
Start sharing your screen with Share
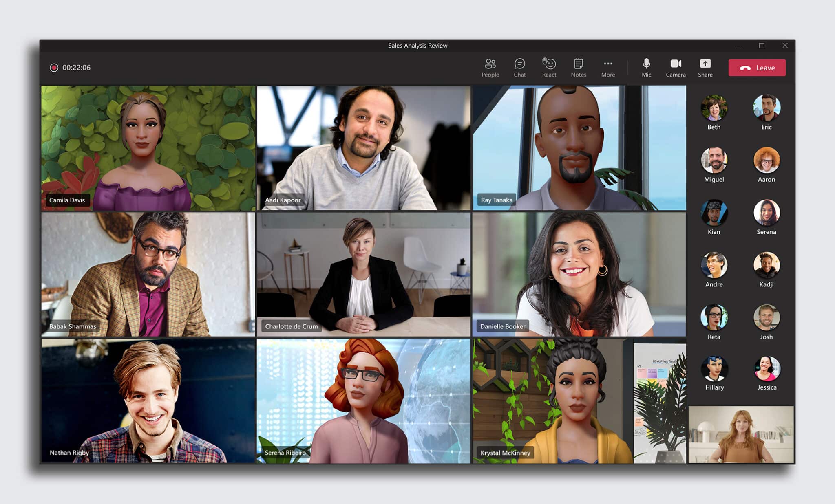705,68
